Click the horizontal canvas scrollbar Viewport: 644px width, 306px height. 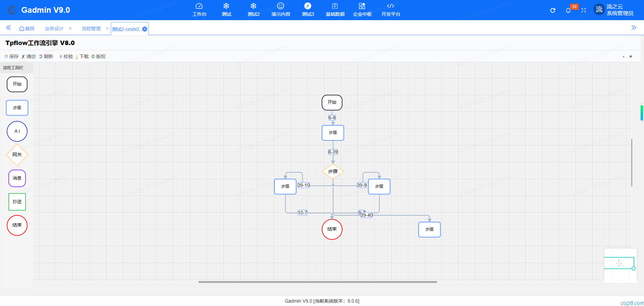(317, 282)
